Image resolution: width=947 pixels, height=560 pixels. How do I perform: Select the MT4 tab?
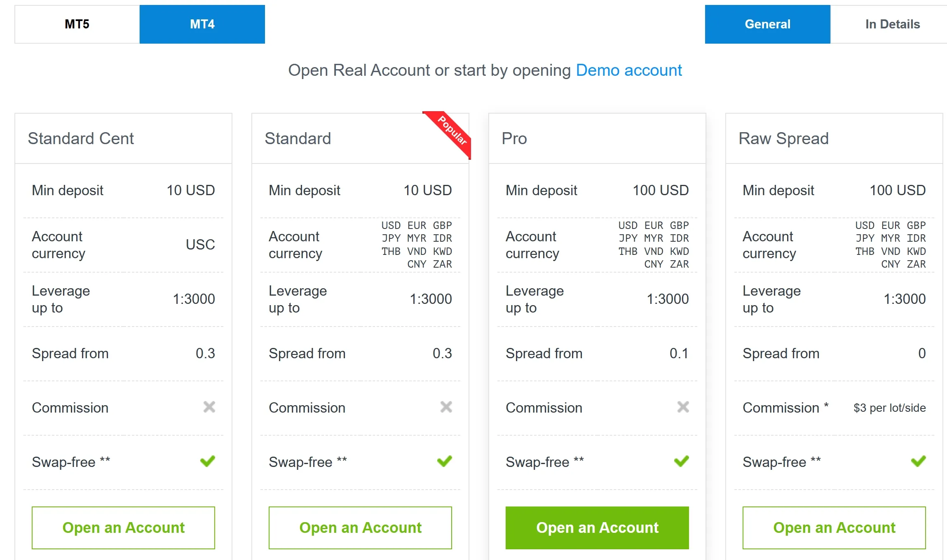point(202,24)
